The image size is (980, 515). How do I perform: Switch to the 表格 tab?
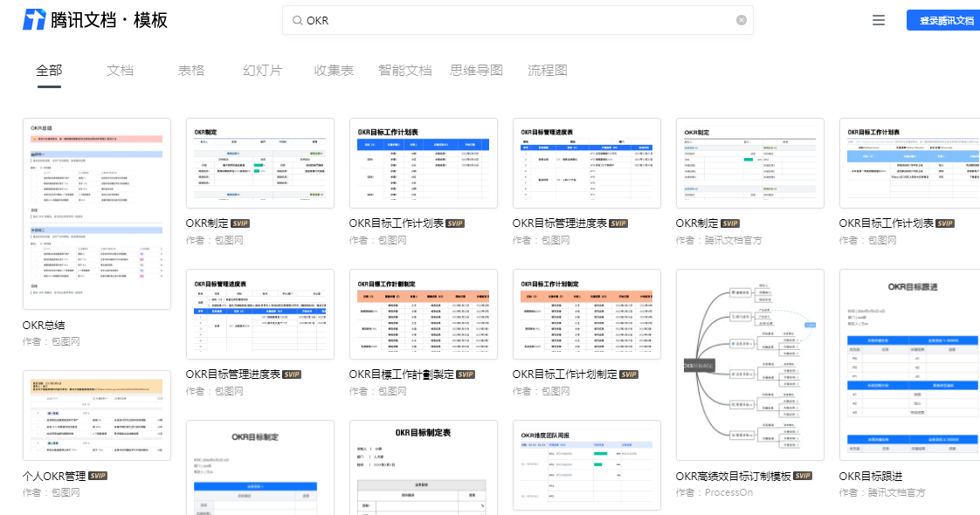coord(190,70)
